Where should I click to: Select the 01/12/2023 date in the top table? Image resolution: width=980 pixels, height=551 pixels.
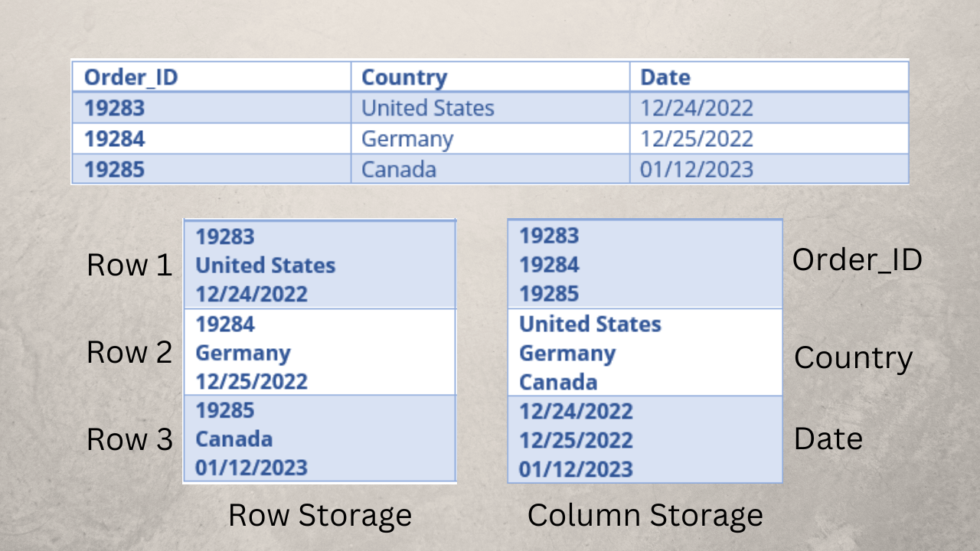point(697,169)
